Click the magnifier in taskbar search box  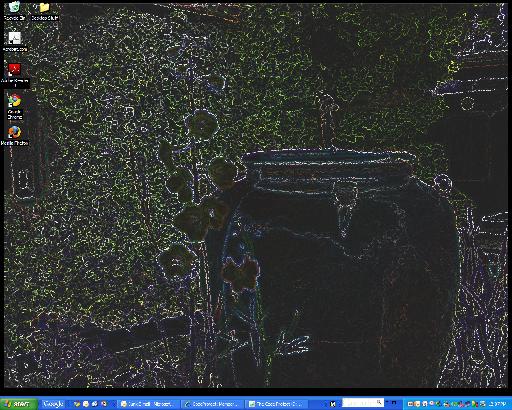pyautogui.click(x=379, y=402)
